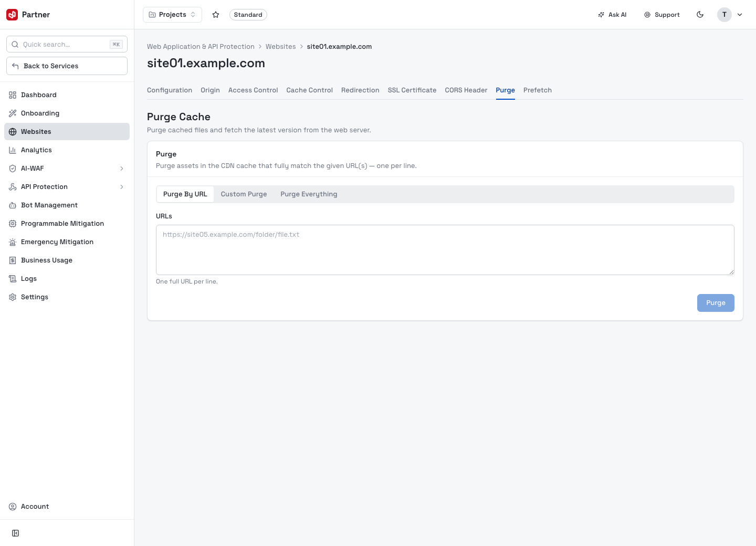
Task: Switch to Purge Everything mode
Action: [x=309, y=194]
